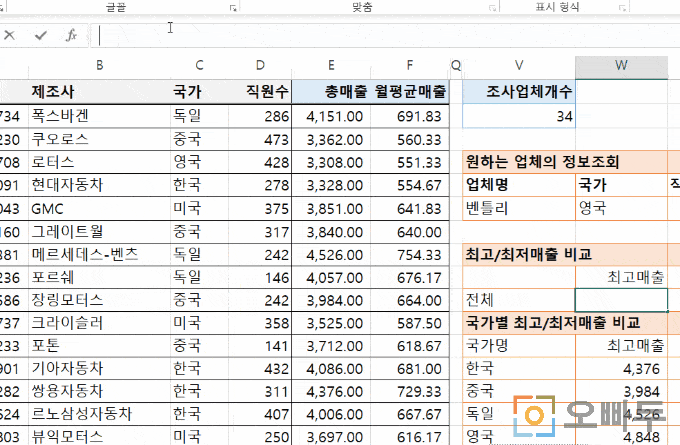Screen dimensions: 680x445
Task: Select the GMC cell
Action: pos(100,209)
